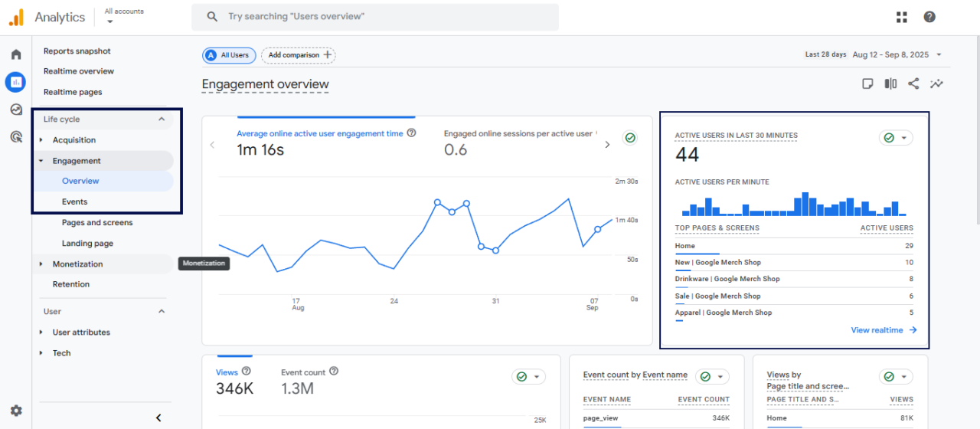Go to the next metric arrow in the chart card
980x429 pixels.
608,144
